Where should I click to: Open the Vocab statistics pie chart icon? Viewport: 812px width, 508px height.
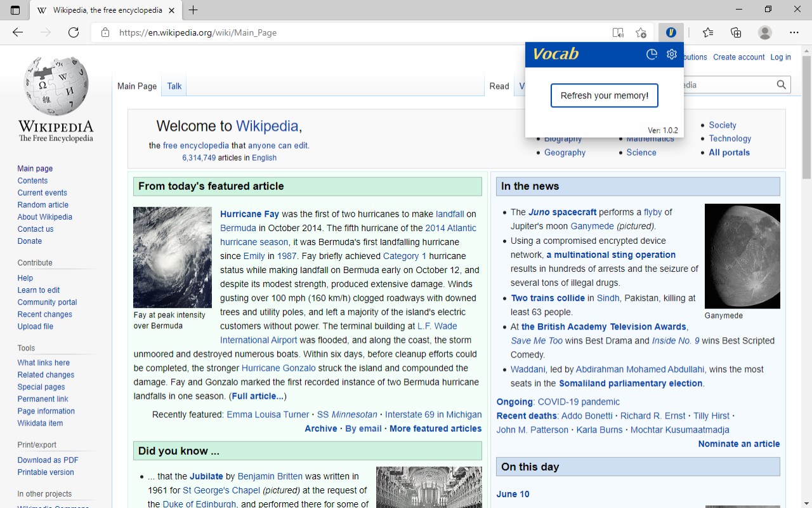click(652, 55)
